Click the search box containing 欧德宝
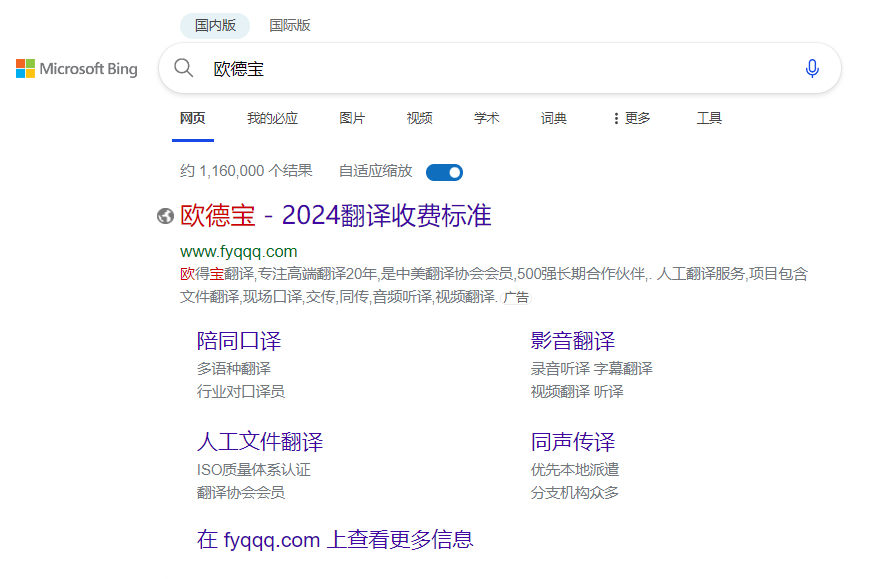This screenshot has height=579, width=876. tap(500, 69)
